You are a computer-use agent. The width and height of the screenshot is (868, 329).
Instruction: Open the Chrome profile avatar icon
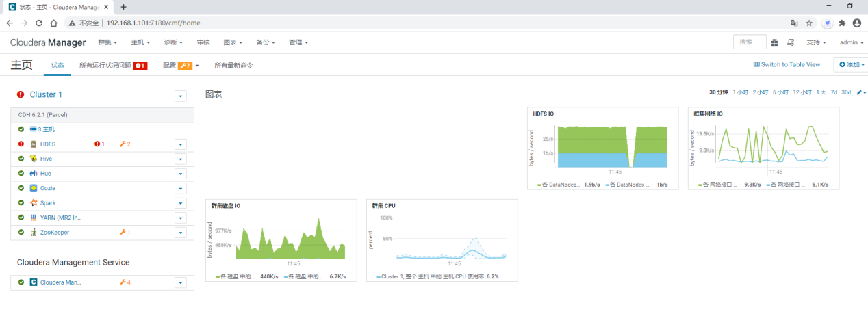857,23
